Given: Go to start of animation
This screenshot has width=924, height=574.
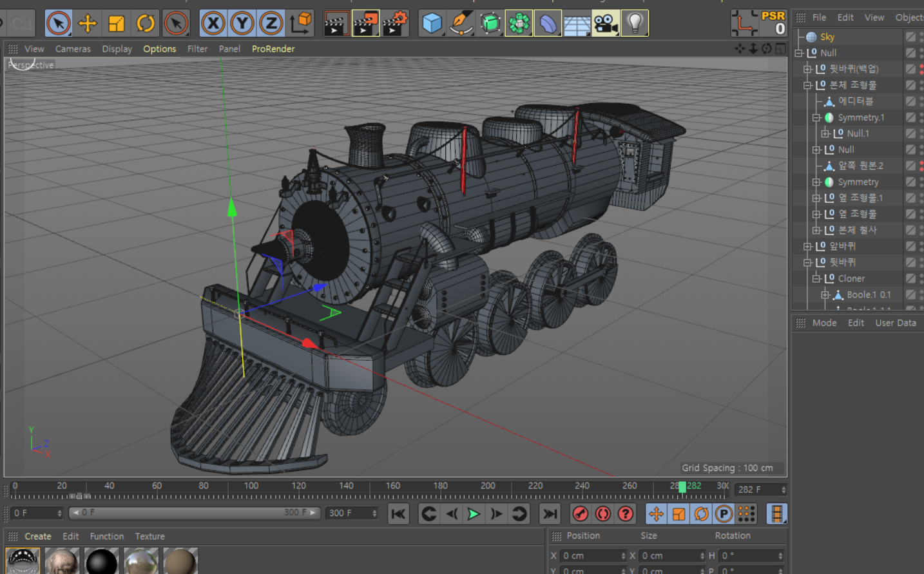Looking at the screenshot, I should pos(398,513).
